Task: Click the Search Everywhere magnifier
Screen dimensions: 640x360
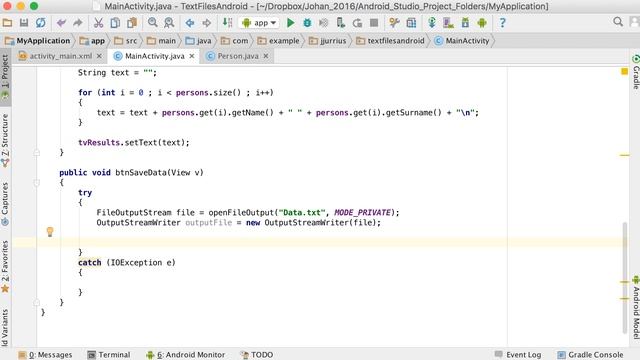Action: click(618, 22)
